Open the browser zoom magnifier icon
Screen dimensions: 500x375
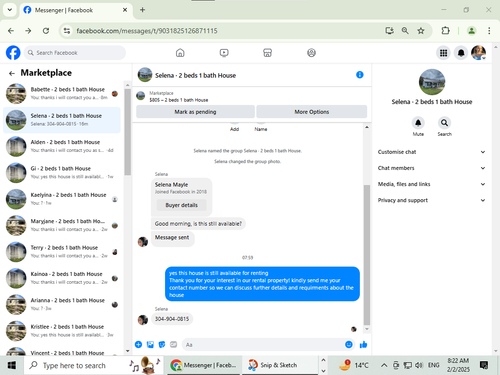tap(405, 31)
